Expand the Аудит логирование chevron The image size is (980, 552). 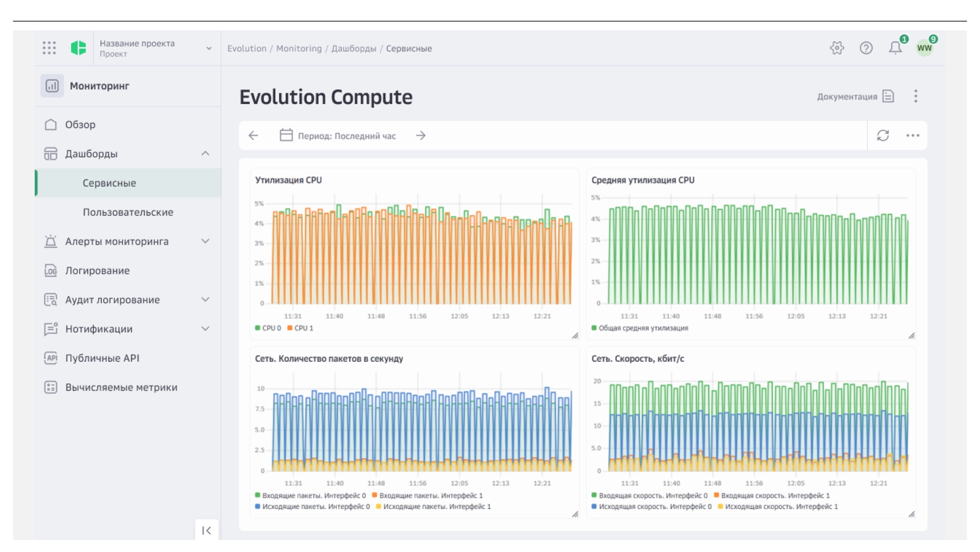coord(205,299)
